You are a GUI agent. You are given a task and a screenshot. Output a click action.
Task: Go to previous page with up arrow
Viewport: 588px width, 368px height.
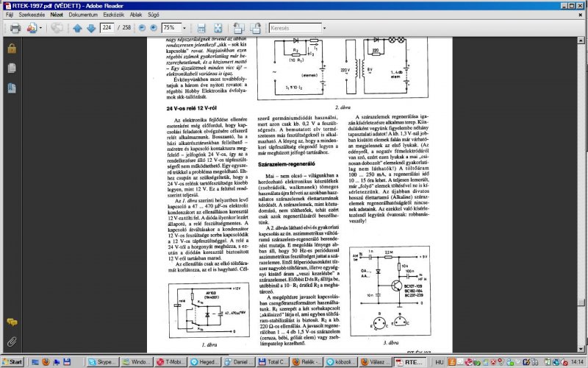[x=77, y=28]
